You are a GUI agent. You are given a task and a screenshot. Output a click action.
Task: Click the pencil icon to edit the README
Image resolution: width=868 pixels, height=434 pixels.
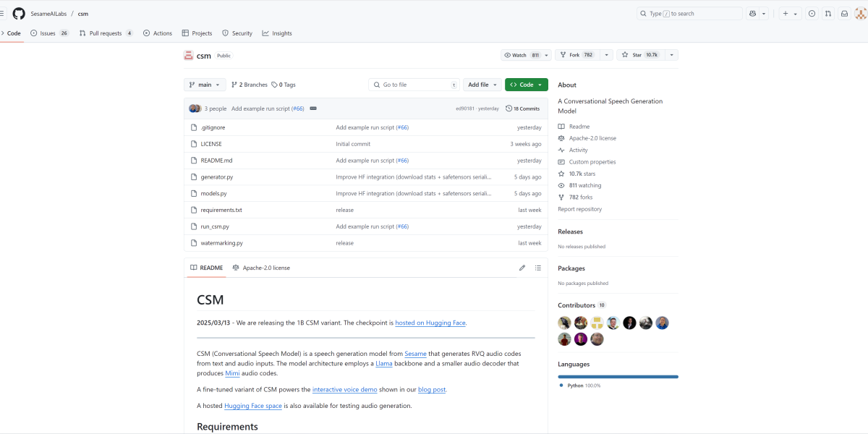tap(522, 268)
